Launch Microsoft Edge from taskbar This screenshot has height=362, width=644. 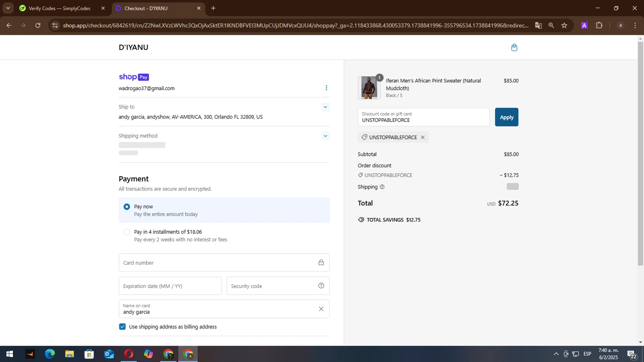50,354
